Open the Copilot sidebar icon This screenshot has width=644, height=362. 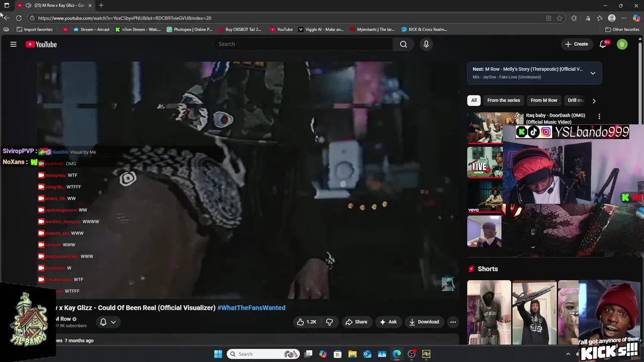[636, 18]
